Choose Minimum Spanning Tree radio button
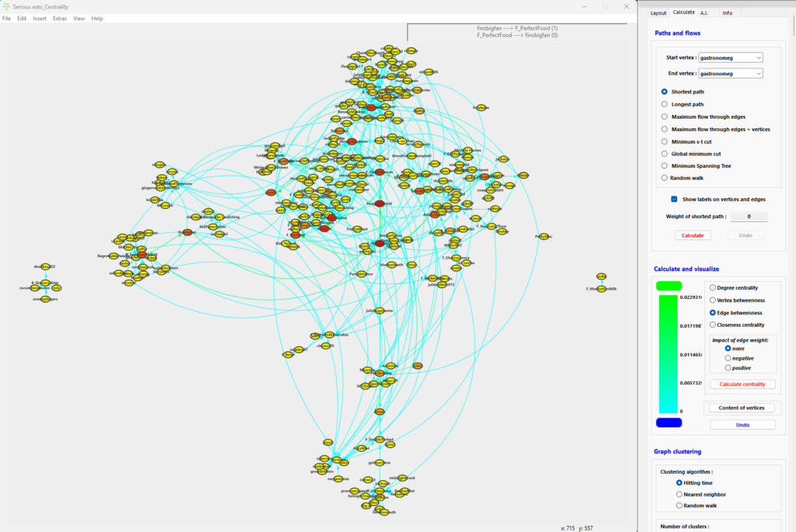This screenshot has height=532, width=796. [x=664, y=165]
